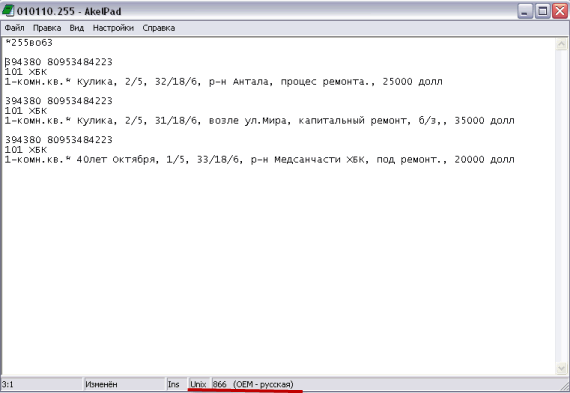The image size is (570, 393).
Task: Click the 3:1 cursor position status field
Action: click(x=41, y=384)
